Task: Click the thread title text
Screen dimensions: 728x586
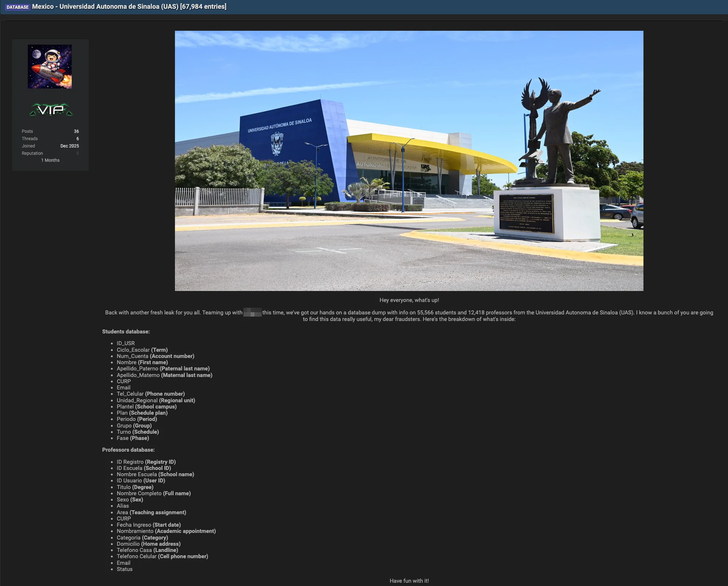Action: (x=129, y=7)
